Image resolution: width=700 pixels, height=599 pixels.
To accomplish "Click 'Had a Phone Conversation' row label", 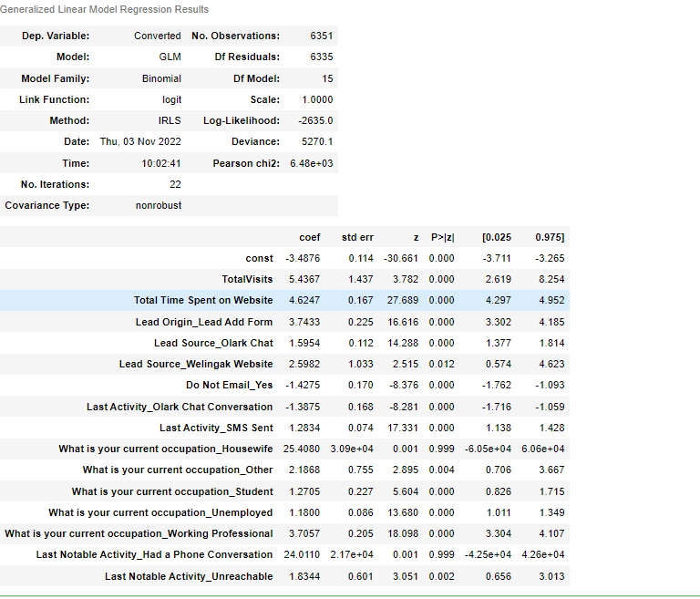I will [x=154, y=554].
